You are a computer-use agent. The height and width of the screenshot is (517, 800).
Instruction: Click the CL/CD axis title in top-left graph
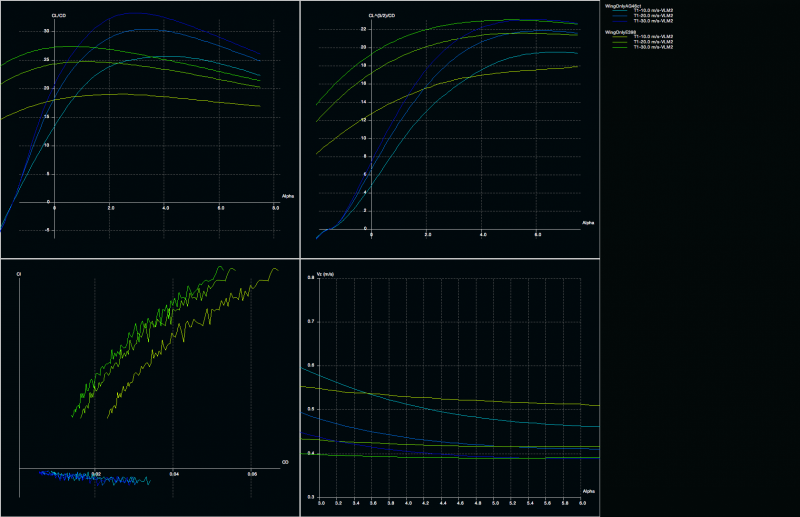pyautogui.click(x=58, y=16)
